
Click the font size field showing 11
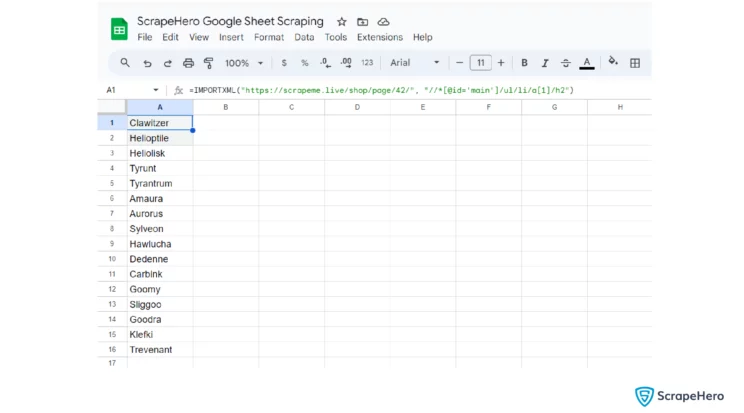pos(480,63)
